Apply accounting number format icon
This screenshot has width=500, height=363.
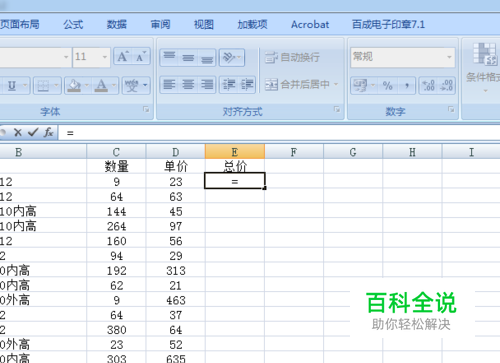[360, 86]
